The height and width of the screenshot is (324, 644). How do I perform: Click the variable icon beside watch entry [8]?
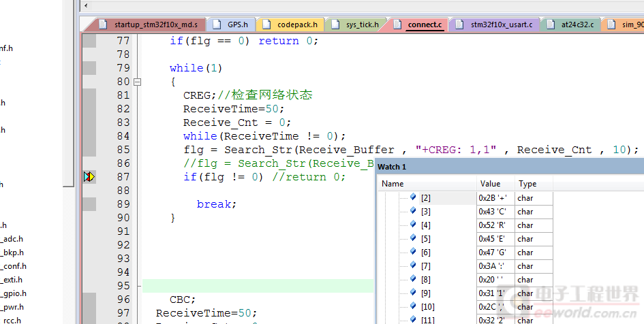click(x=413, y=279)
